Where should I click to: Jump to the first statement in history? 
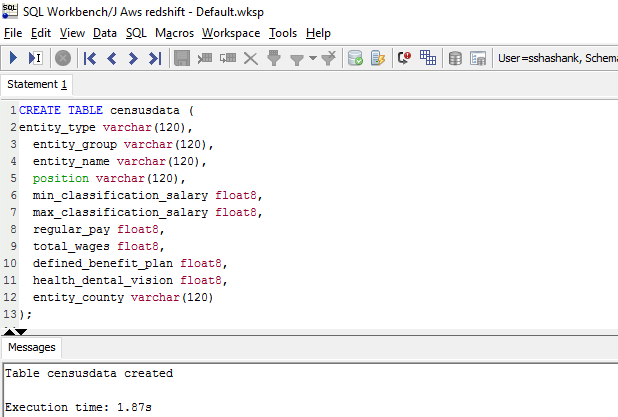point(91,58)
